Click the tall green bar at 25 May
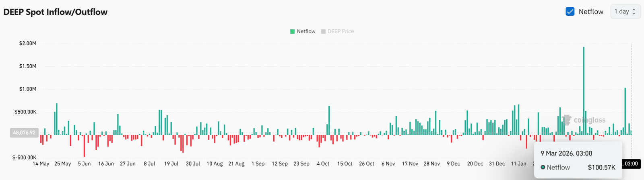Viewport: 644px width, 180px height. (x=57, y=119)
